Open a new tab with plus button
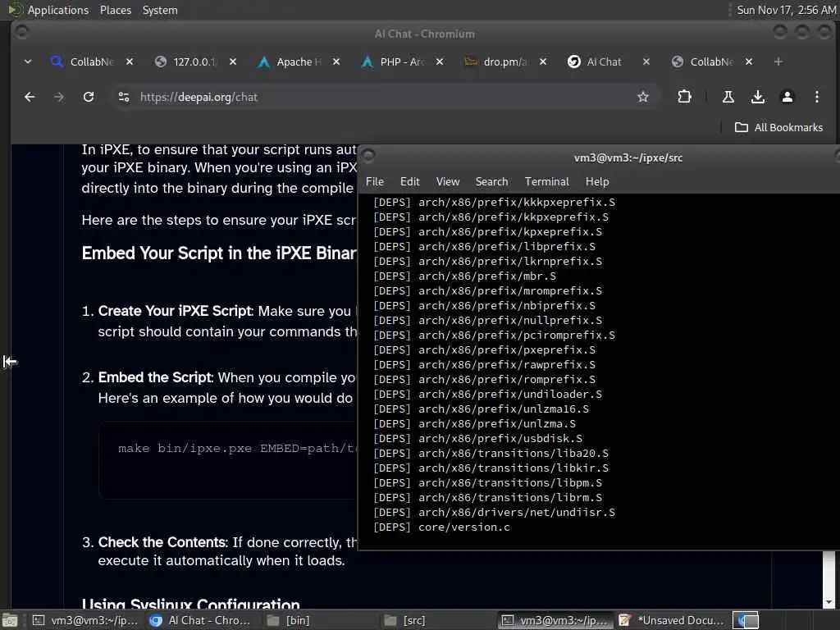The width and height of the screenshot is (840, 630). click(x=778, y=62)
